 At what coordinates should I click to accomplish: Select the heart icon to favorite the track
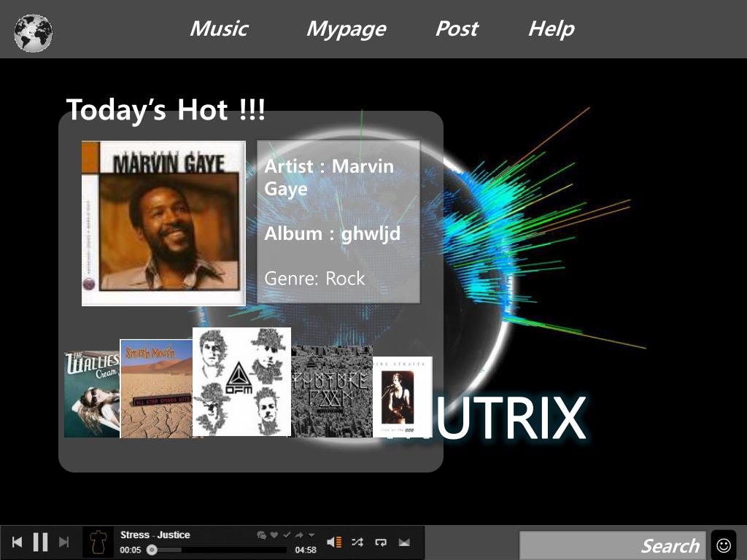274,534
